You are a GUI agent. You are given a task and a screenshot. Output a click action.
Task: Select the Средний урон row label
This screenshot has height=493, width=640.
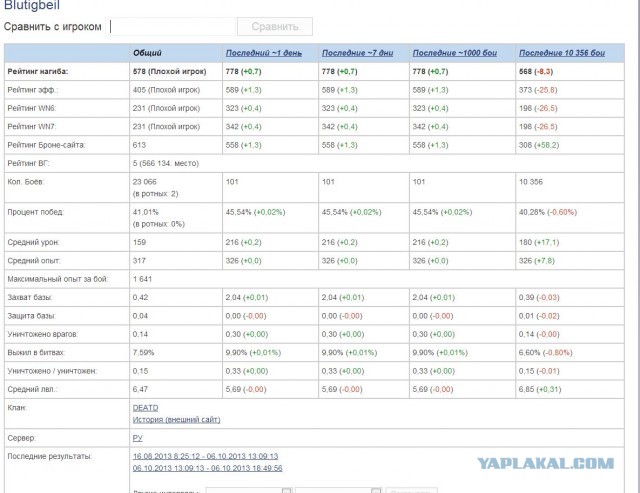pyautogui.click(x=33, y=242)
